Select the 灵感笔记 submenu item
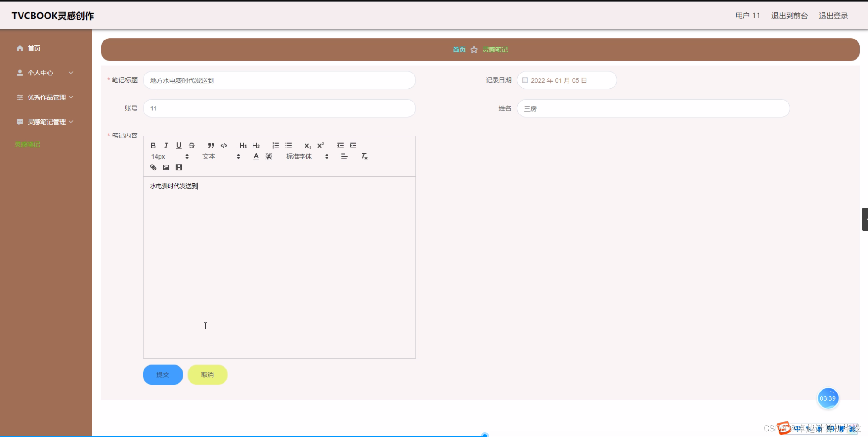The image size is (868, 437). [28, 144]
